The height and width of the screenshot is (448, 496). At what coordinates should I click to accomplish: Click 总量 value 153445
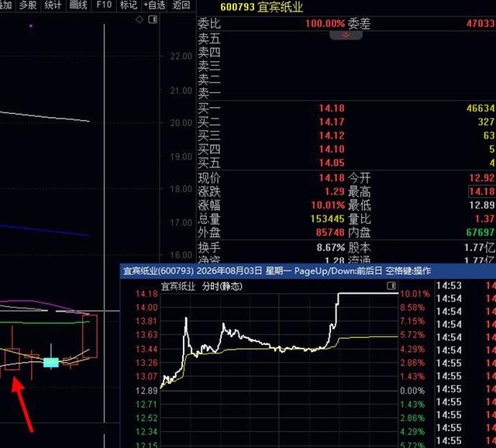(x=327, y=219)
